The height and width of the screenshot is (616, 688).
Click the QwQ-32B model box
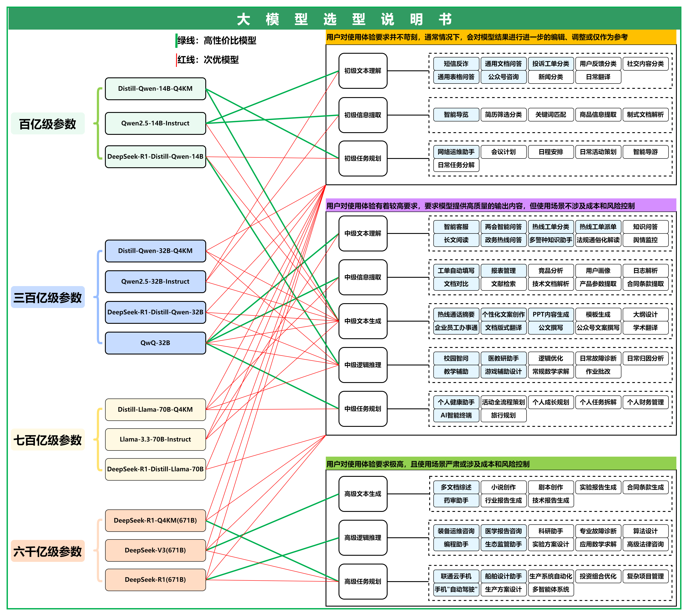[x=155, y=343]
